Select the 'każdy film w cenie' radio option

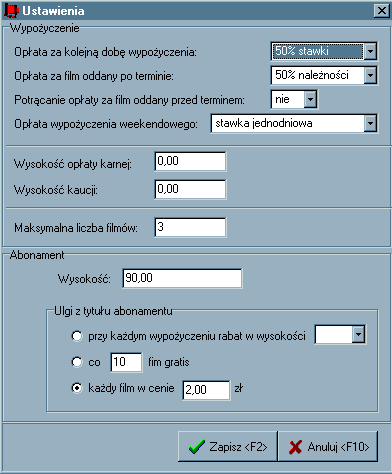77,388
